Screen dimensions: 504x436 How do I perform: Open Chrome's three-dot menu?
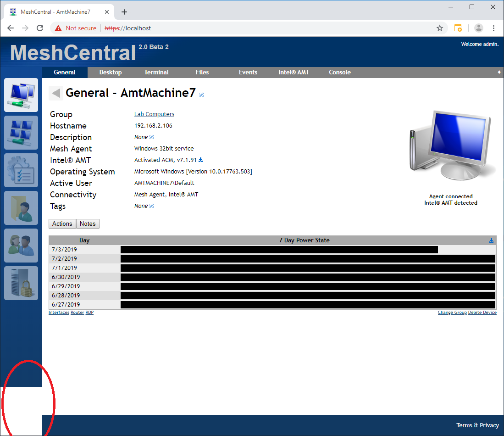coord(494,28)
